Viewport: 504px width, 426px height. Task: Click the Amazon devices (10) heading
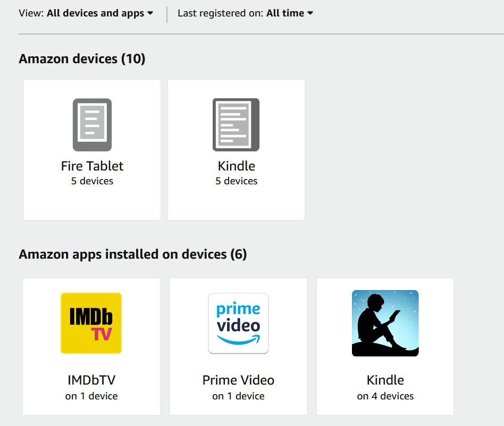(82, 58)
